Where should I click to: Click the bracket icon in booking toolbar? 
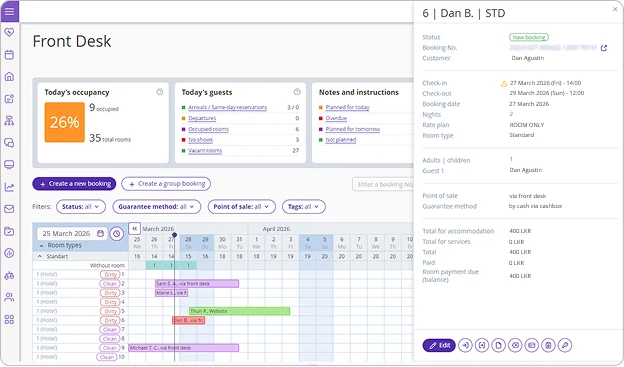pos(482,345)
